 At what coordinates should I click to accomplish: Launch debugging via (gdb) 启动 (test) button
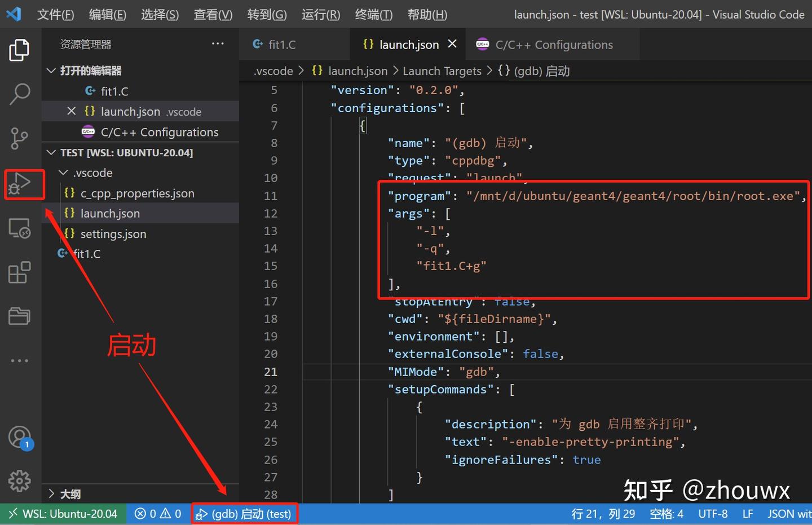244,513
